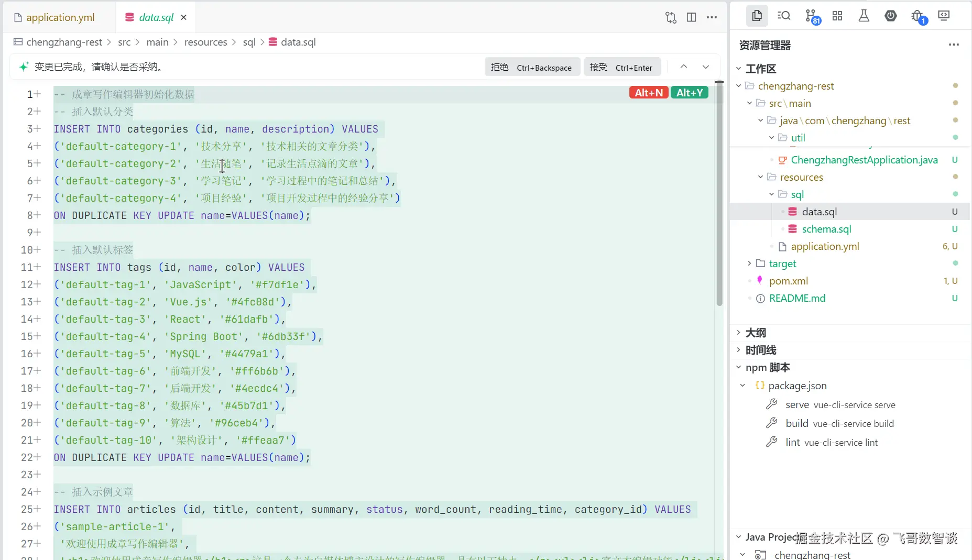The height and width of the screenshot is (560, 972).
Task: Close the data.sql tab
Action: click(x=183, y=17)
